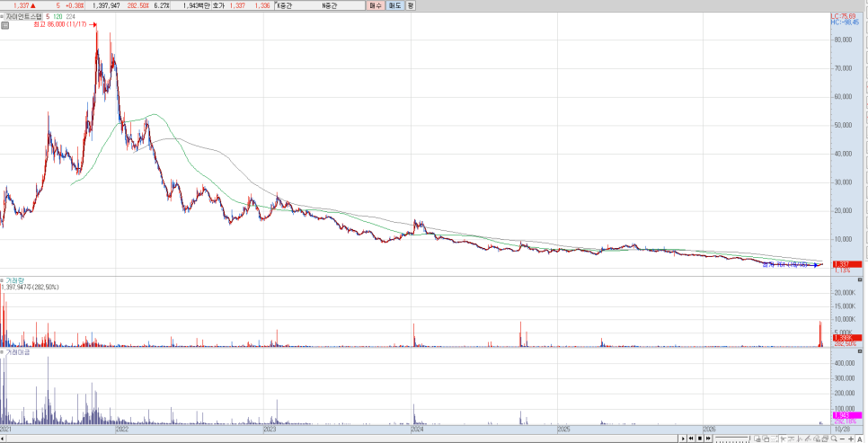Screen dimensions: 868x443
Task: Click the magnifier zoom icon
Action: (834, 438)
